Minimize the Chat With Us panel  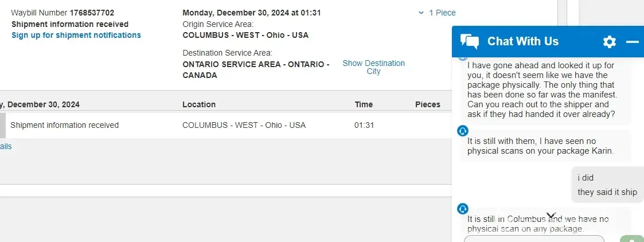click(x=632, y=41)
